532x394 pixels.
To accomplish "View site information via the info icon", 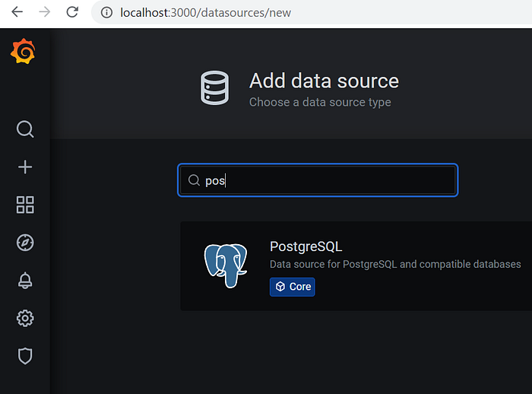I will click(106, 13).
